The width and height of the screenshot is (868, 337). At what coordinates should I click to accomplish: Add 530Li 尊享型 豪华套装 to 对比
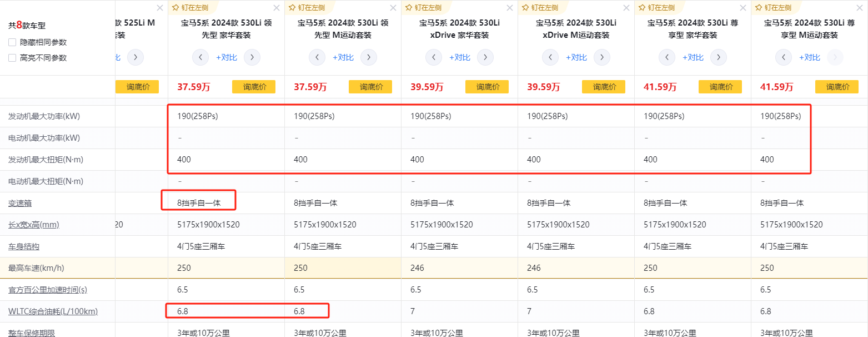pyautogui.click(x=693, y=57)
